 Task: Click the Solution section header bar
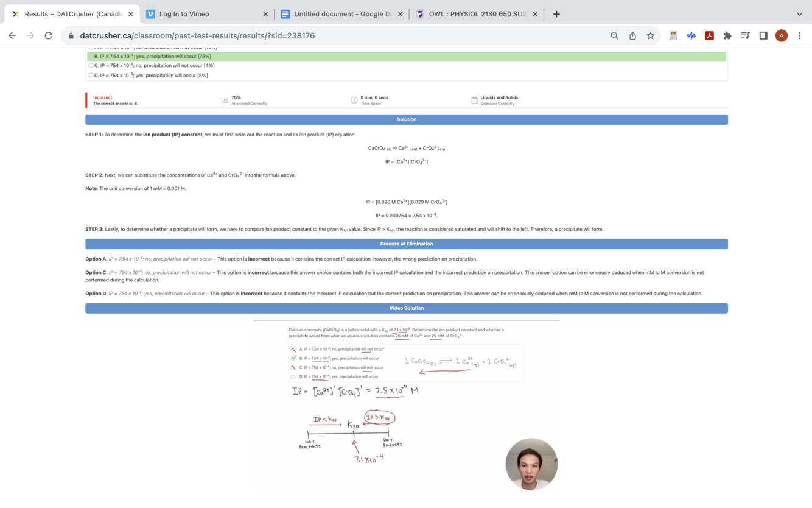pyautogui.click(x=407, y=119)
